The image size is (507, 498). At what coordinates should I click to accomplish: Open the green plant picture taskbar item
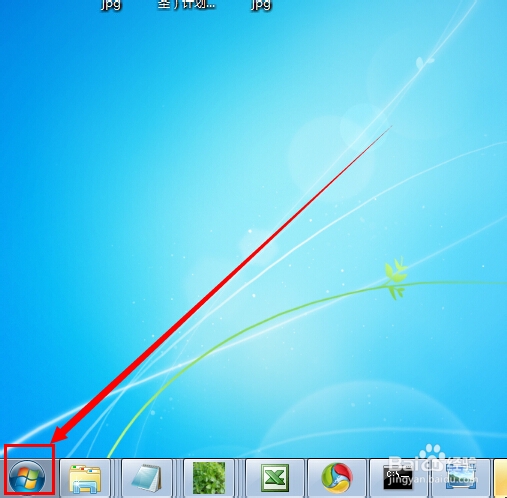click(x=209, y=479)
